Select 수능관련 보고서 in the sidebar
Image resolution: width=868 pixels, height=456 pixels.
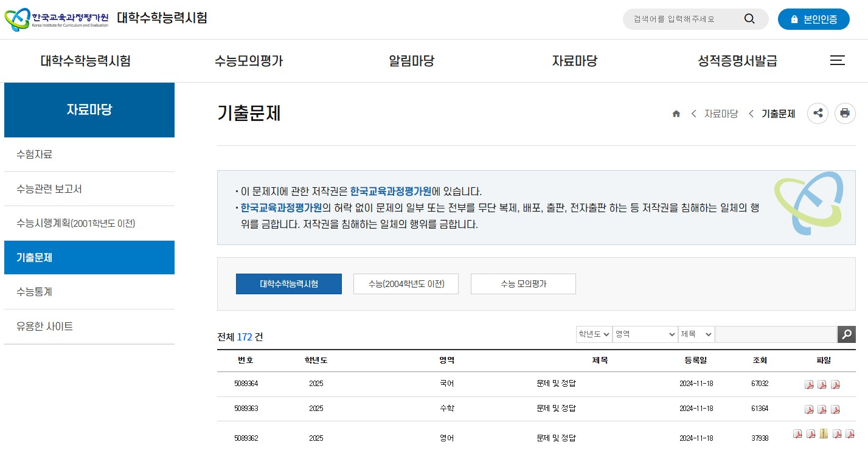[89, 189]
